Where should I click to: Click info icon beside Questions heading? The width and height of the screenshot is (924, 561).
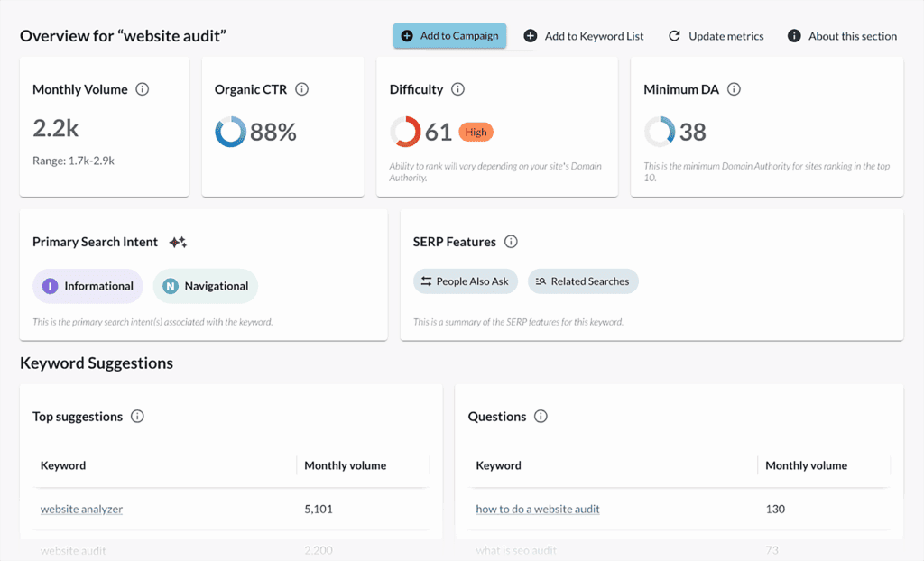coord(541,417)
